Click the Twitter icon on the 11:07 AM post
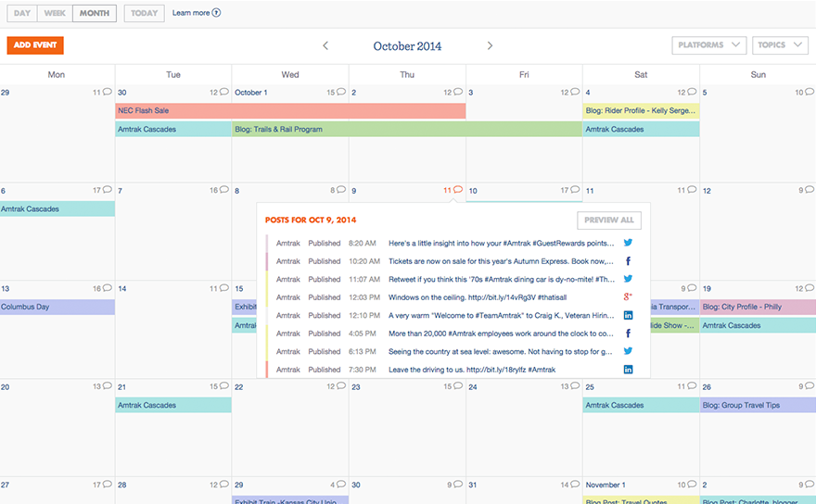Image resolution: width=816 pixels, height=504 pixels. [628, 279]
